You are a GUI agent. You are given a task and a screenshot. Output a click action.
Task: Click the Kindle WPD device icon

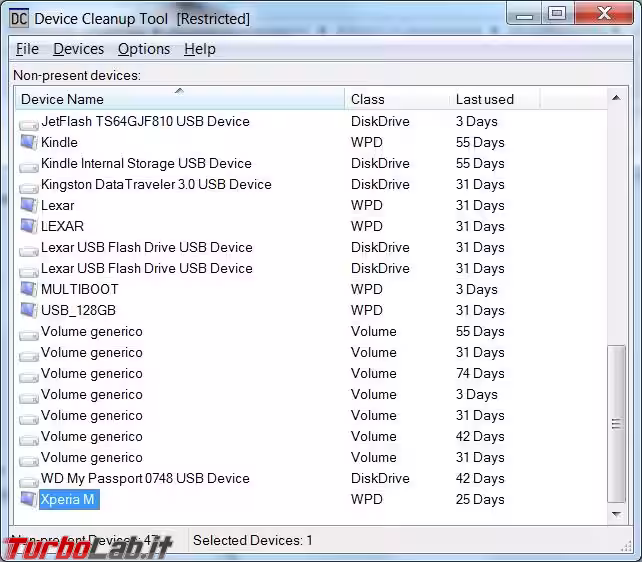pyautogui.click(x=28, y=142)
